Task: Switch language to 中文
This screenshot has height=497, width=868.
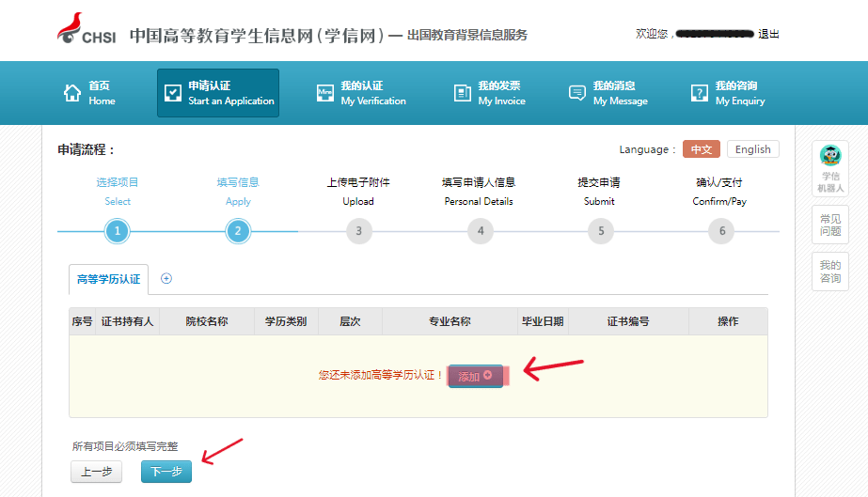Action: pyautogui.click(x=701, y=149)
